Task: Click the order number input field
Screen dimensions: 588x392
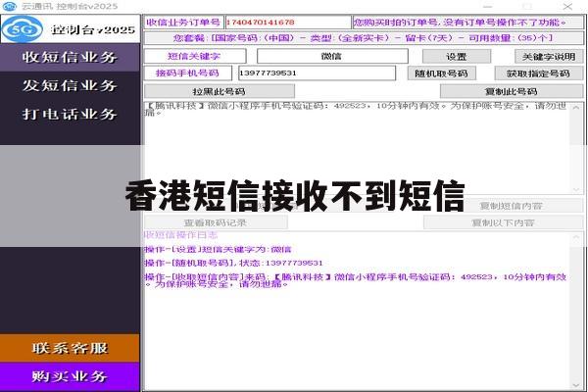Action: click(288, 23)
